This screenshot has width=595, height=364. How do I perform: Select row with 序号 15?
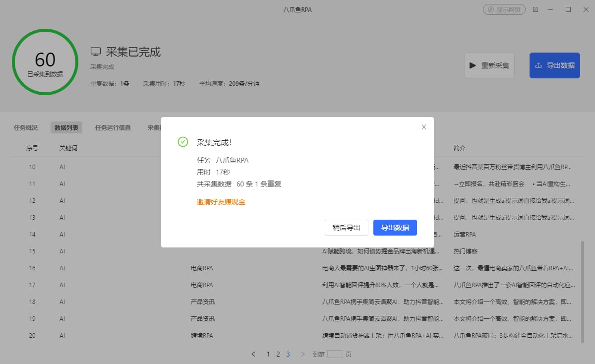297,251
